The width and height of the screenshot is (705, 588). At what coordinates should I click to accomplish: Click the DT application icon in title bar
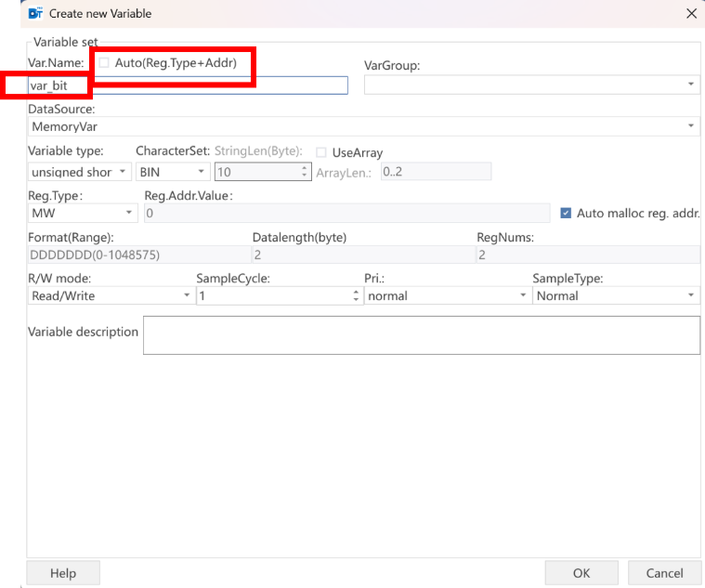tap(35, 14)
